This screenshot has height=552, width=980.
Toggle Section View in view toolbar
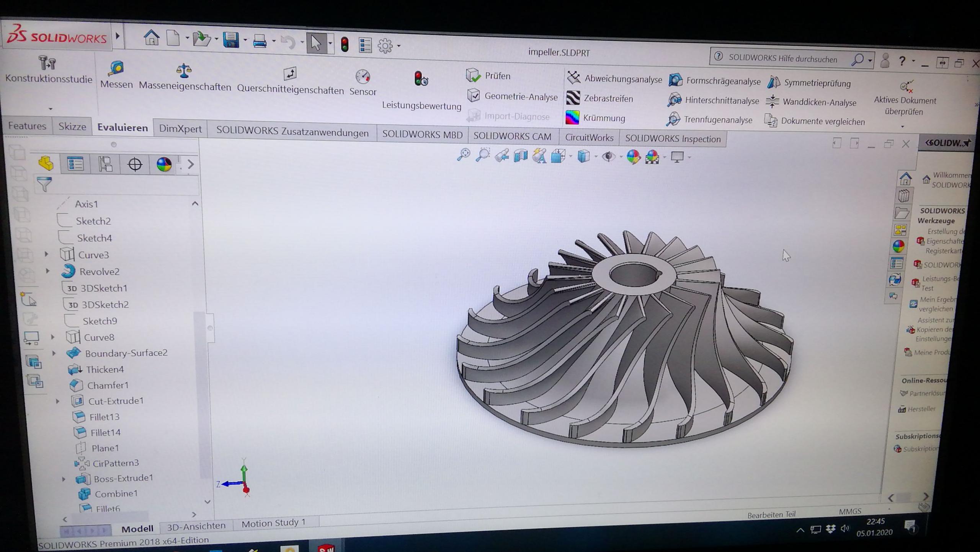520,155
